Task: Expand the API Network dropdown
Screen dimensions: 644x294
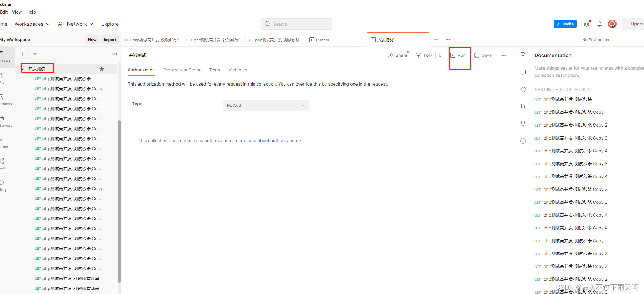Action: tap(75, 24)
